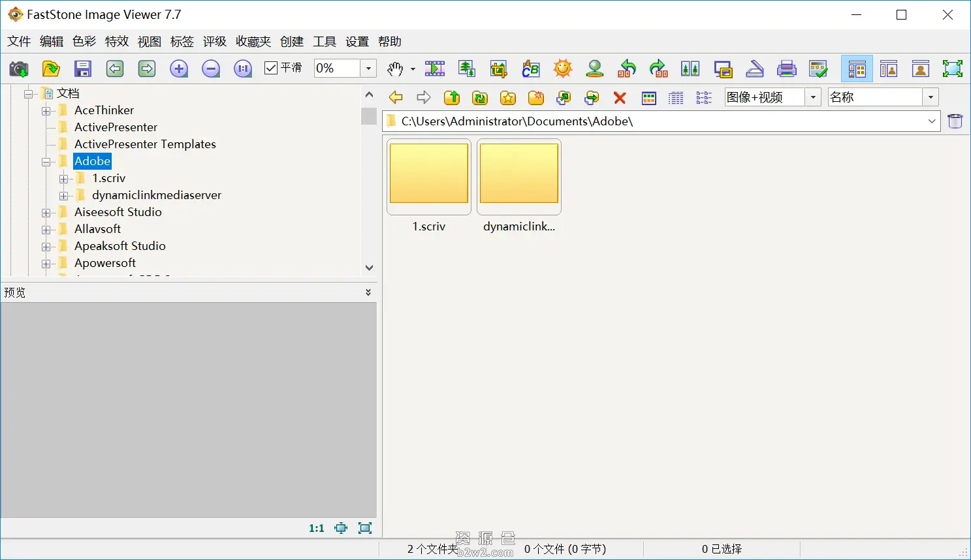Start the slideshow with the filmstrip icon
Viewport: 971px width, 560px height.
click(x=435, y=69)
